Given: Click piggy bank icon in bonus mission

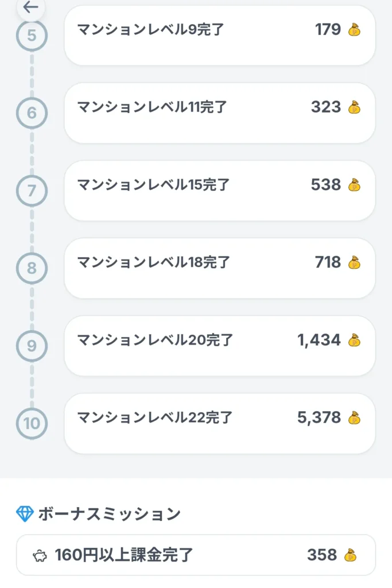Looking at the screenshot, I should pyautogui.click(x=40, y=555).
